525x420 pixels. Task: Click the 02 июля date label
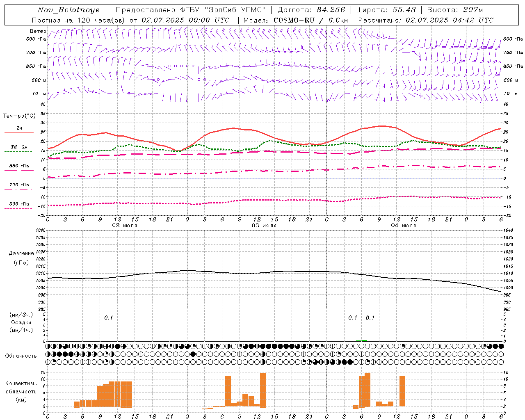(125, 226)
